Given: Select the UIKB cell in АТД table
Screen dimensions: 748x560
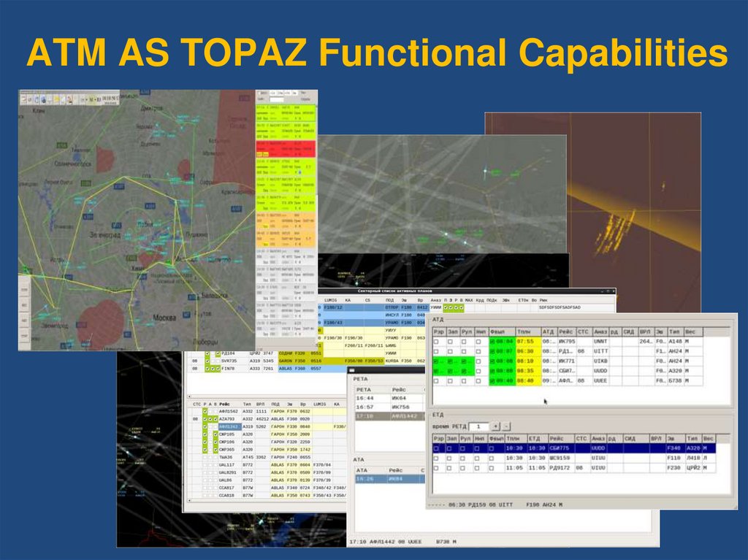Looking at the screenshot, I should tap(600, 361).
